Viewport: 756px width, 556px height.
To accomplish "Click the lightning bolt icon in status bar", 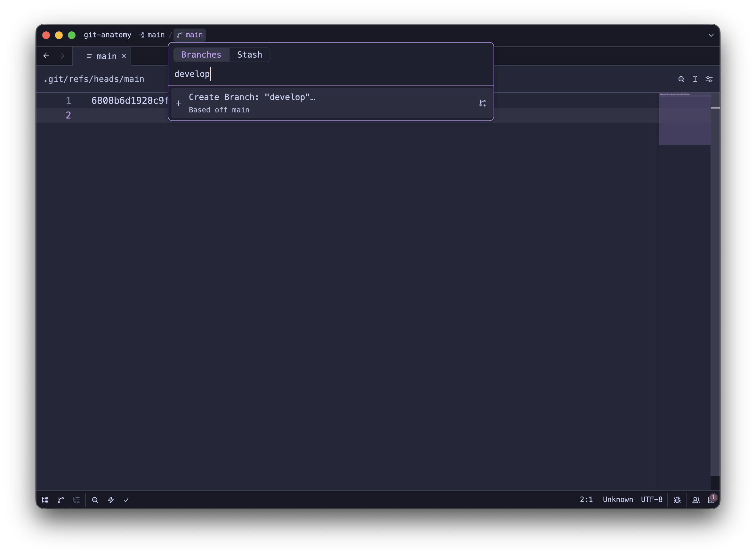I will pyautogui.click(x=111, y=500).
